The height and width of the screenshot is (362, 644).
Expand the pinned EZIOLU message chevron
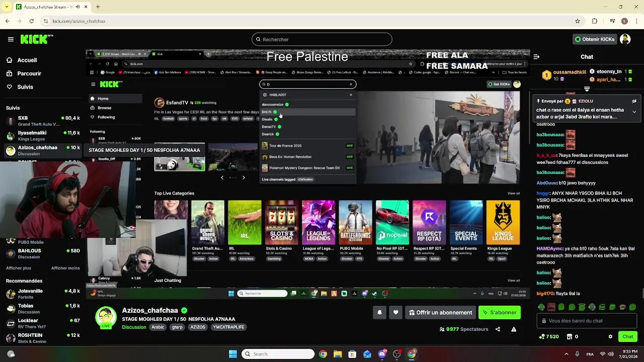pos(634,112)
